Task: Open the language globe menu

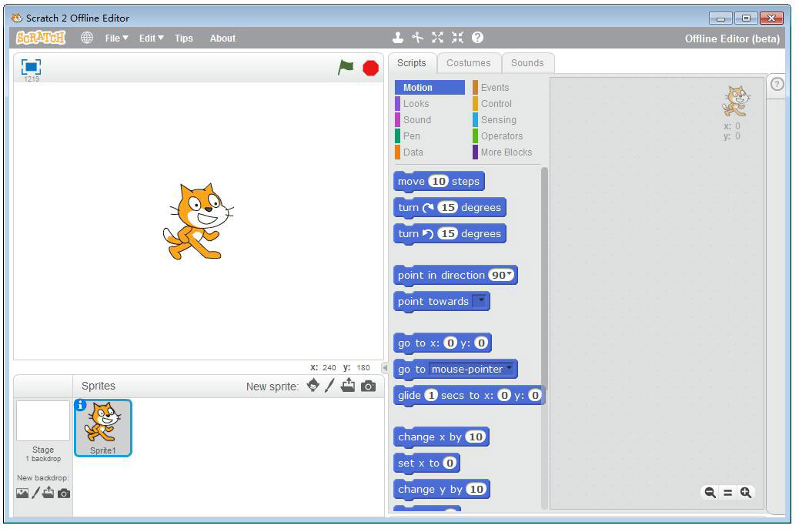Action: point(87,38)
